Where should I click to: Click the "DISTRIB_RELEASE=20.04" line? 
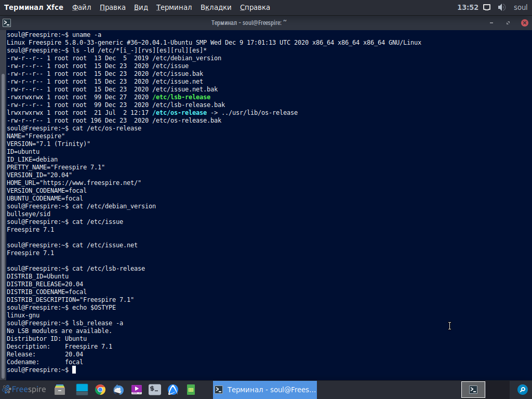(45, 284)
